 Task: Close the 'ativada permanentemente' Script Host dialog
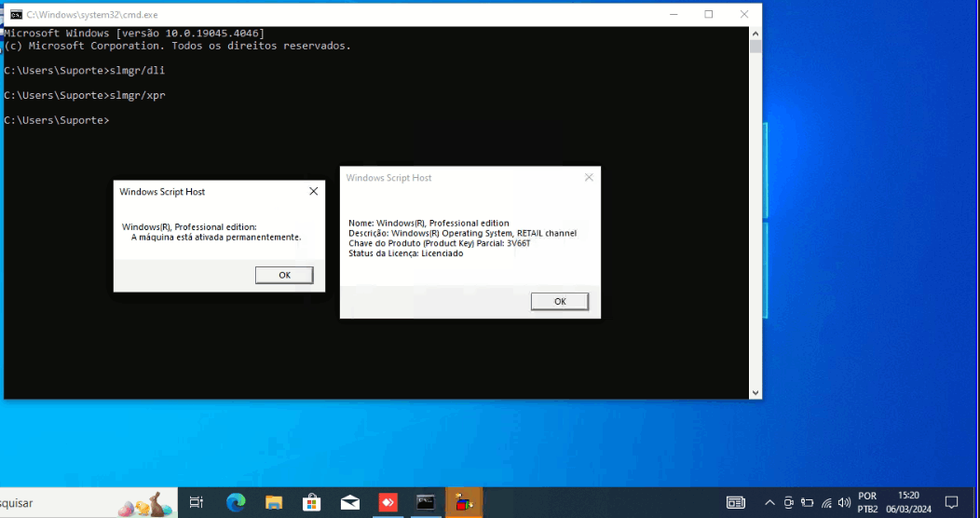click(314, 191)
